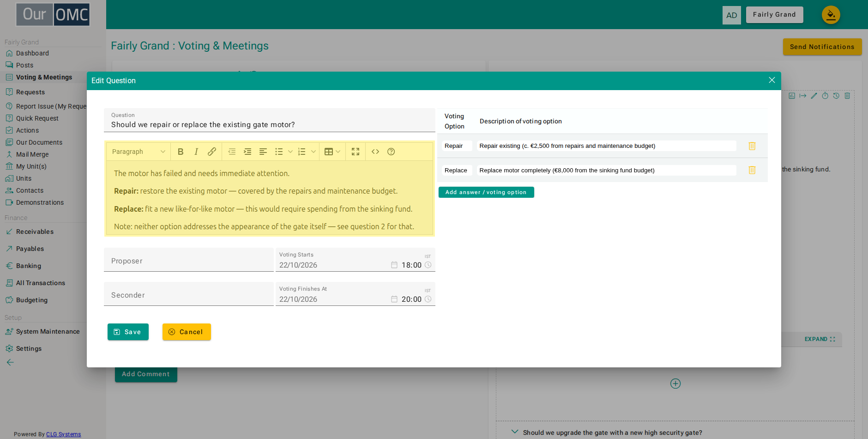
Task: Open Settings in sidebar
Action: (x=29, y=348)
